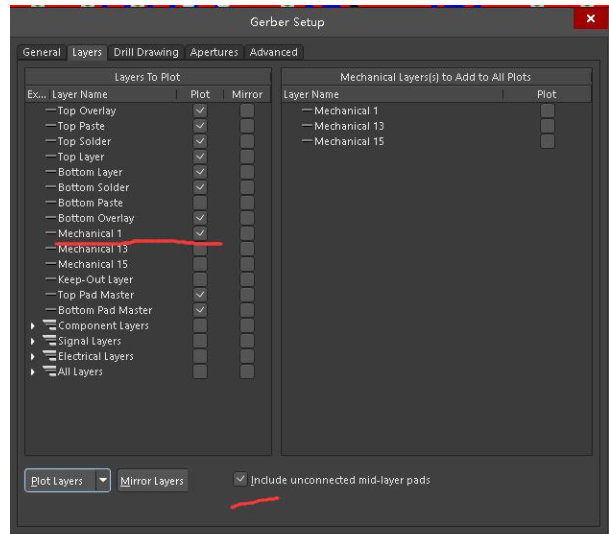
Task: Close the Gerber Setup dialog
Action: [x=591, y=19]
